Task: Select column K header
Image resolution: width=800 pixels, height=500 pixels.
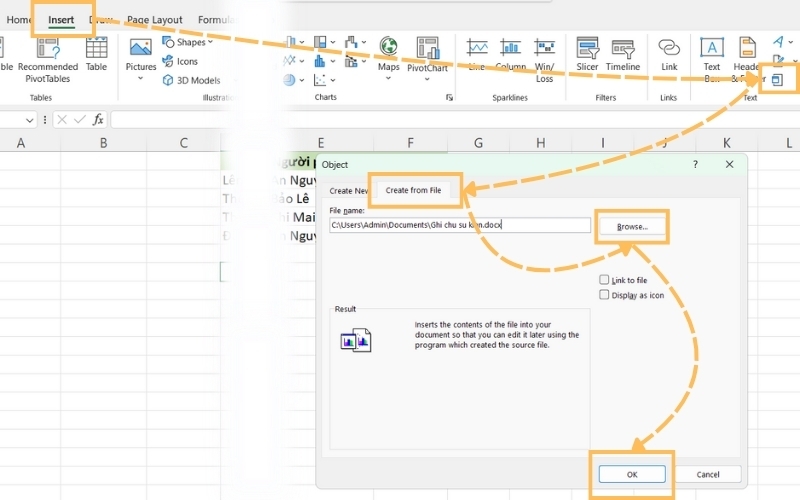Action: [x=727, y=143]
